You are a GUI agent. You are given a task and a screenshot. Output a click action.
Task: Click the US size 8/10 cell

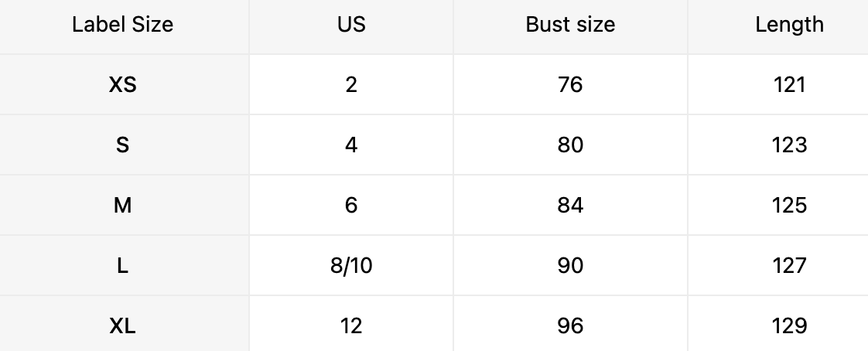(x=351, y=265)
